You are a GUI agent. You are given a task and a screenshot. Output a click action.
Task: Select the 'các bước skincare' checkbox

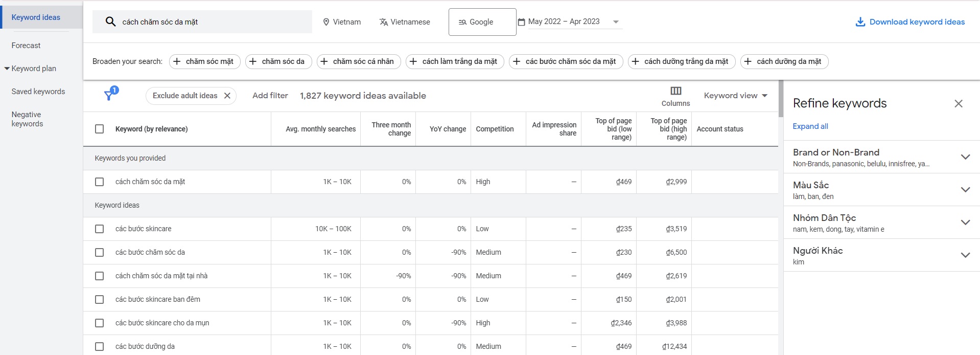(100, 229)
